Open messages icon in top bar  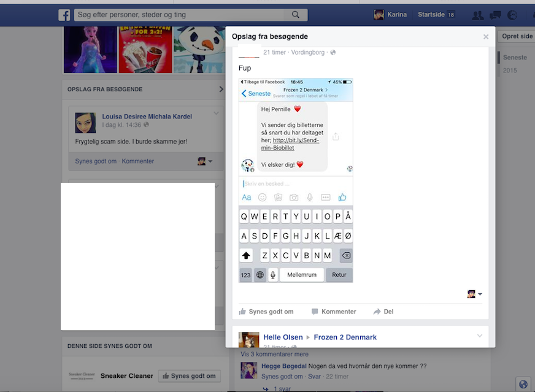[x=495, y=15]
